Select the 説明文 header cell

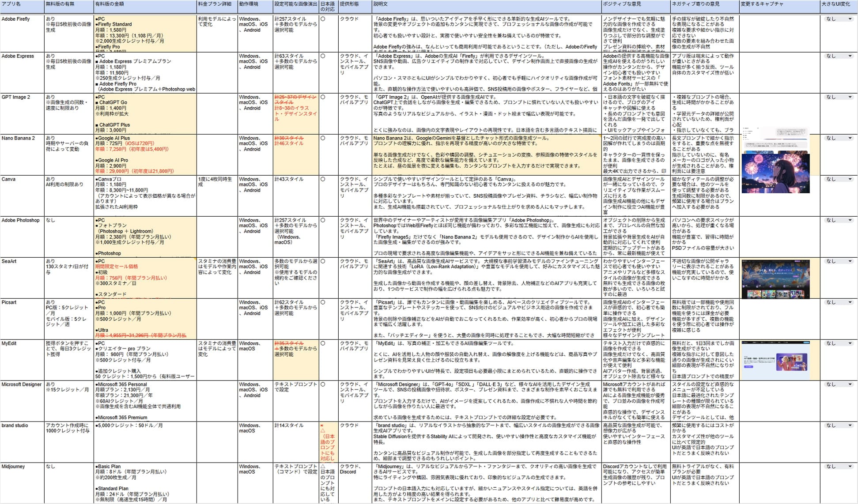[x=487, y=6]
